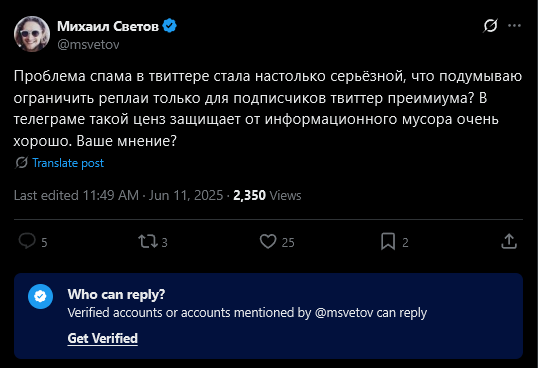The image size is (538, 368).
Task: Click the Grok icon beside Translate post
Action: point(21,163)
